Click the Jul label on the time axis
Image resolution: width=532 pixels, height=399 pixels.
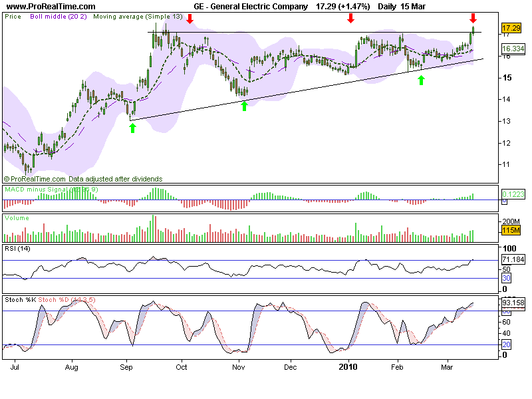(15, 367)
